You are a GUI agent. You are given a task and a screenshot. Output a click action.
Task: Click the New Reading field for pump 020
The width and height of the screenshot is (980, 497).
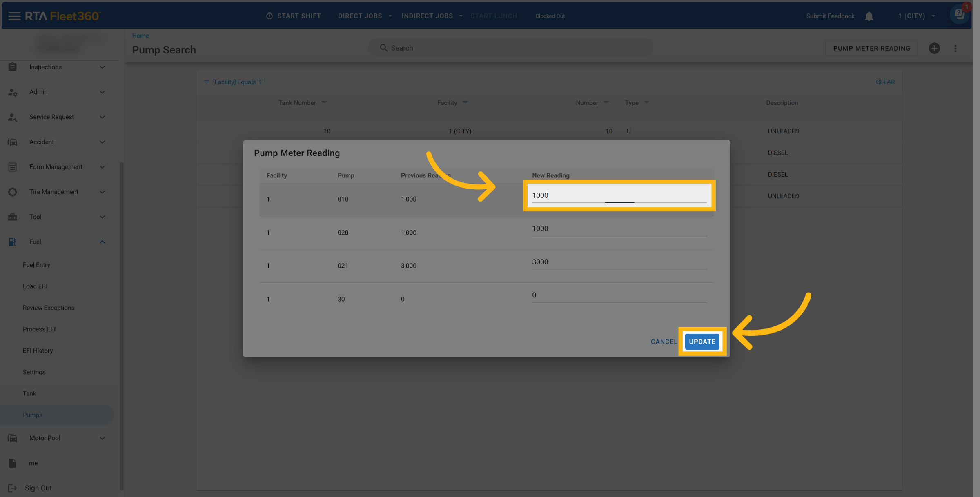pos(619,229)
